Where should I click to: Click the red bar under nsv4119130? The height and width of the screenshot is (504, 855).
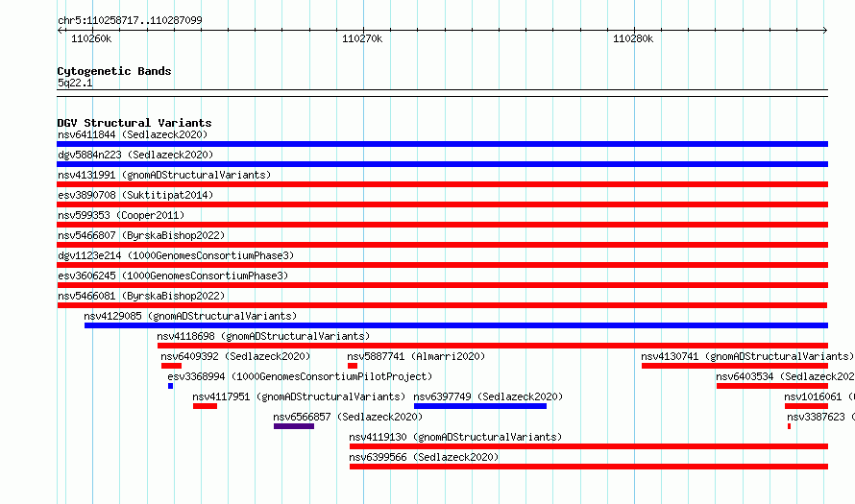[x=589, y=446]
